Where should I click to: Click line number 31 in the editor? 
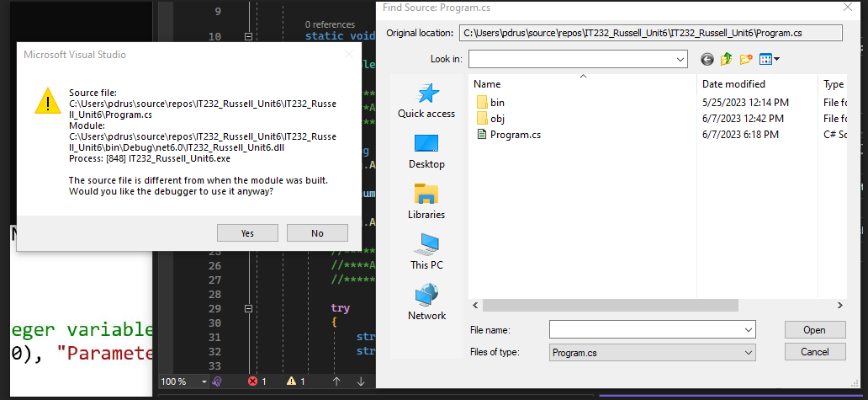point(214,338)
